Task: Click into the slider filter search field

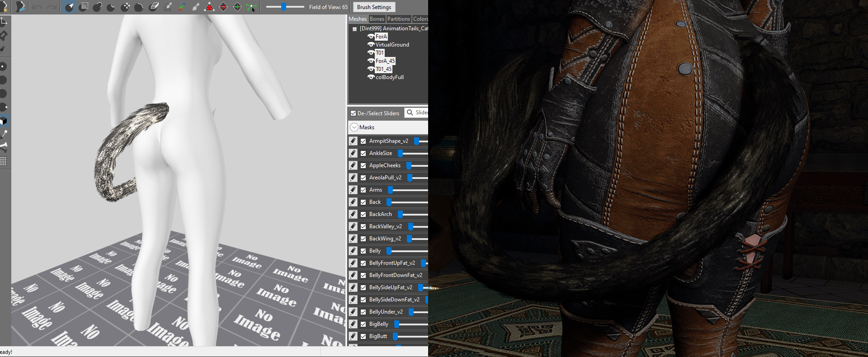Action: (x=416, y=113)
